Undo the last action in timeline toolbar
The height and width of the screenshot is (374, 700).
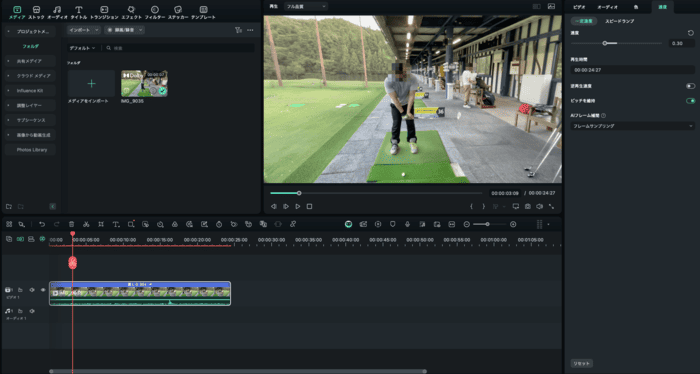click(x=42, y=224)
